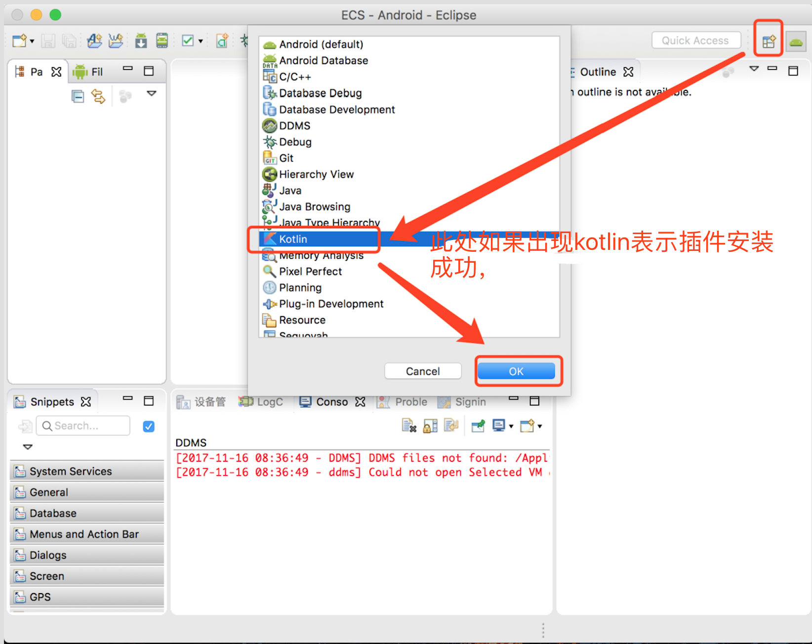Image resolution: width=812 pixels, height=644 pixels.
Task: Open the Outline view menu arrow
Action: [x=754, y=69]
